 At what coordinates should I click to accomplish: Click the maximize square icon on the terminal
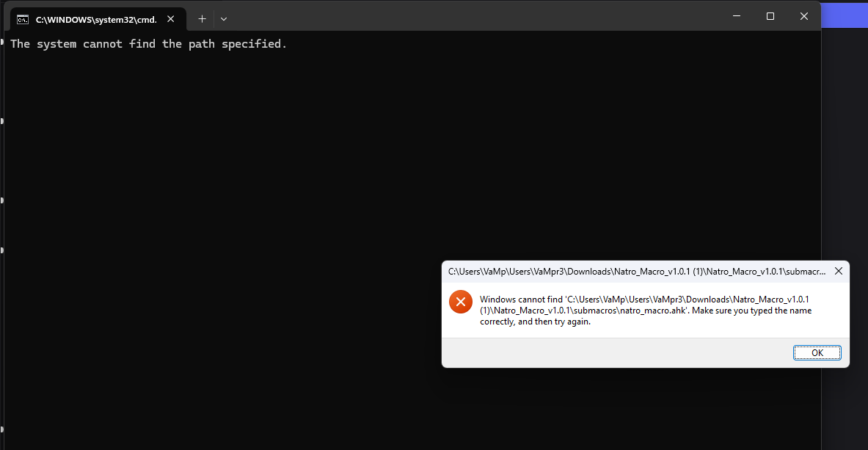[x=770, y=15]
